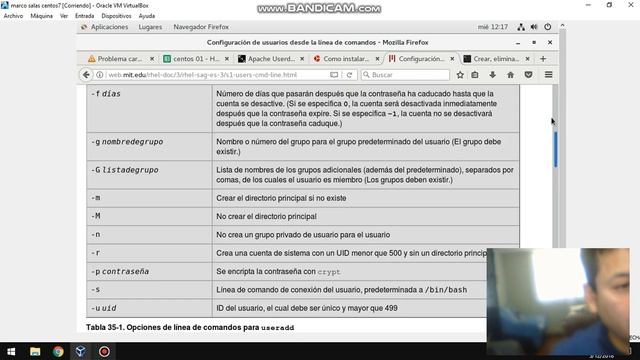Image resolution: width=640 pixels, height=360 pixels.
Task: Open the Firefox hamburger menu
Action: tap(549, 75)
